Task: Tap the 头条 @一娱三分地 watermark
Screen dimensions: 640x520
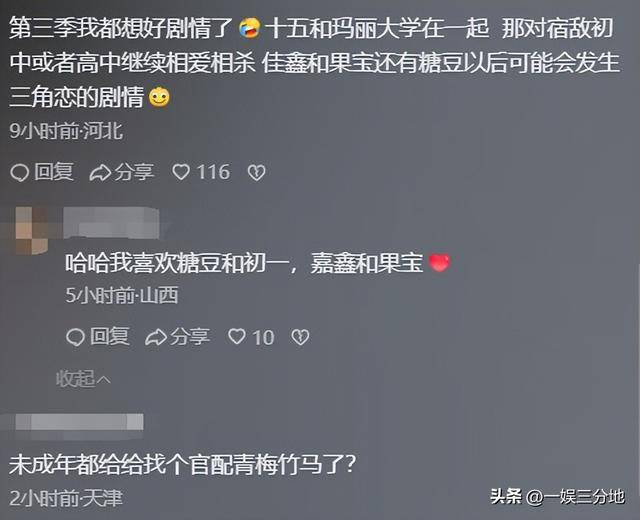Action: pyautogui.click(x=557, y=497)
